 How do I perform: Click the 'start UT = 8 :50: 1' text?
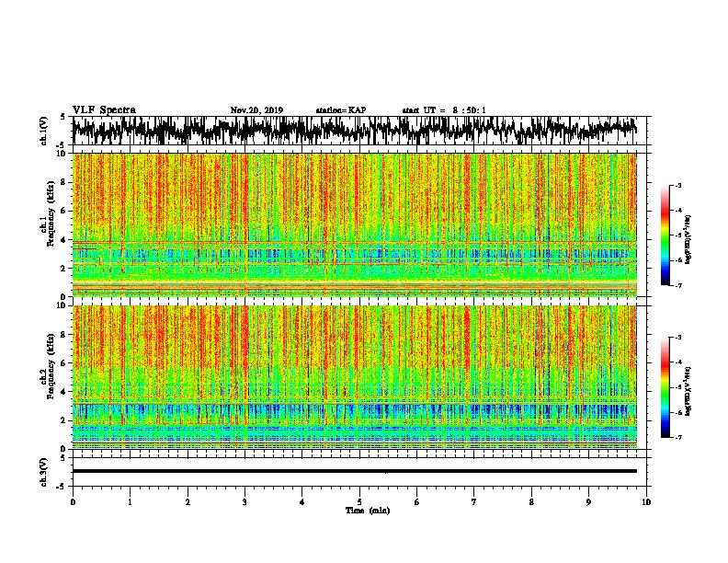[x=444, y=110]
